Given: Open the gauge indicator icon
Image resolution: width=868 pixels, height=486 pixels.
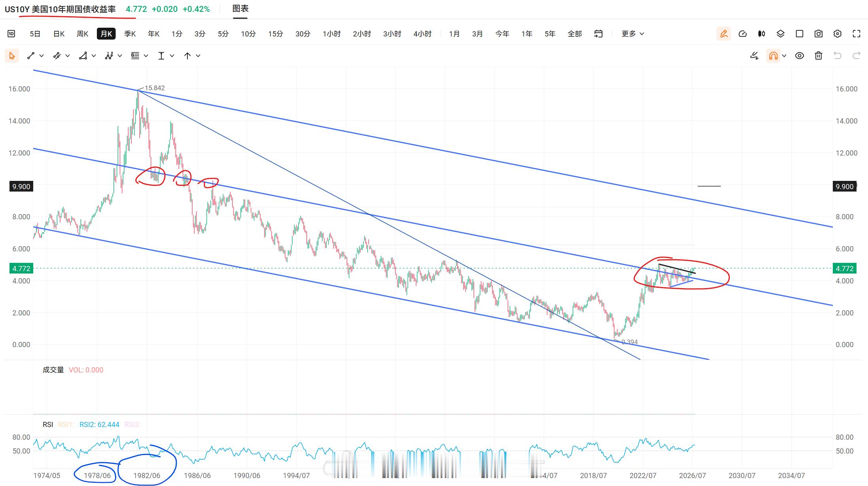Looking at the screenshot, I should (x=743, y=34).
